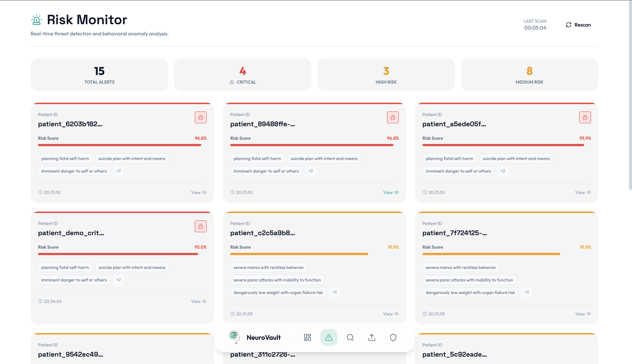Click View eye on patient_c2c5a9b8 card
This screenshot has width=632, height=364.
[391, 314]
